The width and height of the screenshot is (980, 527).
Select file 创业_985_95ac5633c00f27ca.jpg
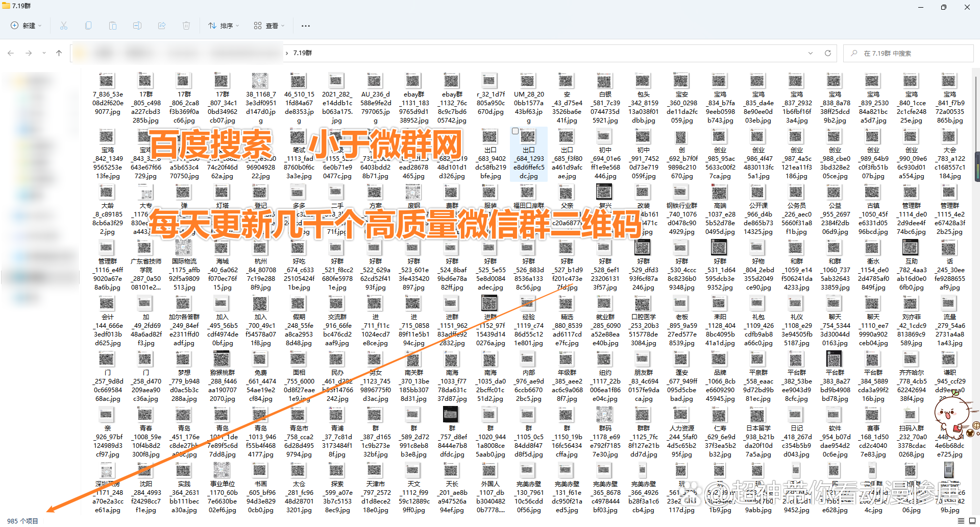720,154
